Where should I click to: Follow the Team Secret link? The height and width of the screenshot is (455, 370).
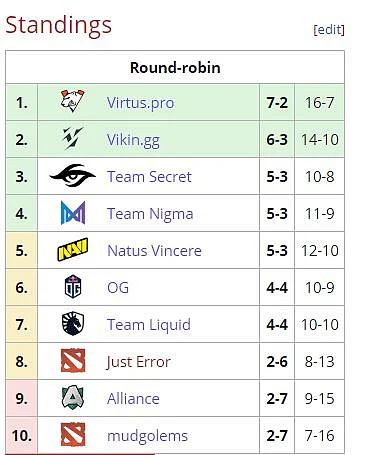[x=149, y=177]
